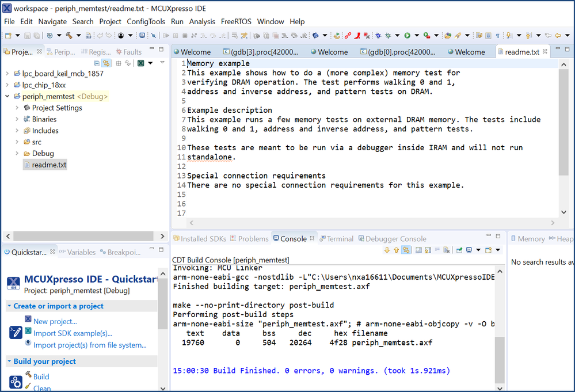Click Collapse All icon in Project Explorer
The image size is (575, 392).
[97, 63]
